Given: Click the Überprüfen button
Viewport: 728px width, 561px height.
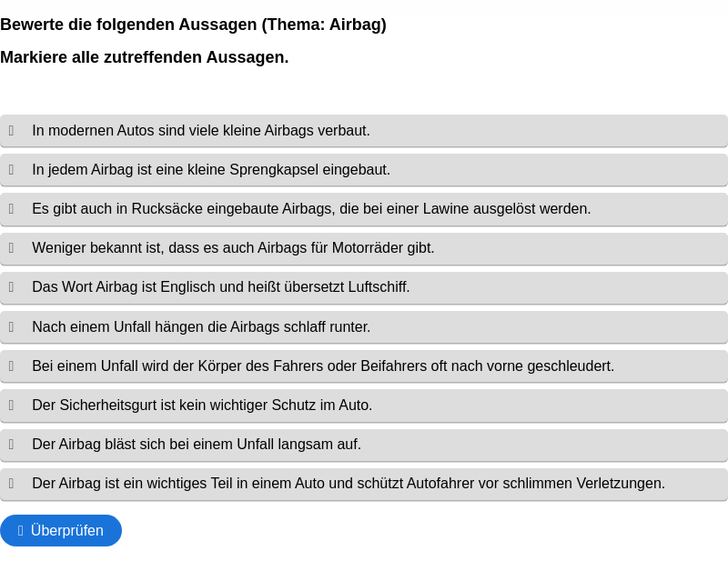Looking at the screenshot, I should 61,530.
